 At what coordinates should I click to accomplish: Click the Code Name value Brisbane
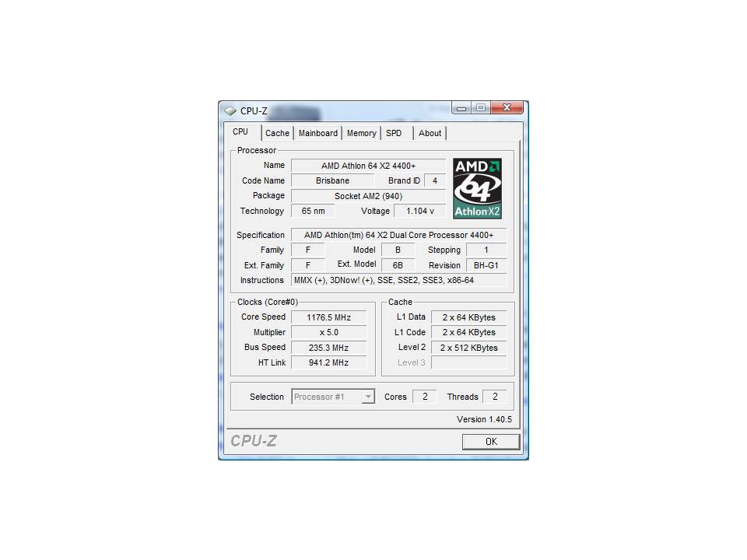pyautogui.click(x=332, y=181)
